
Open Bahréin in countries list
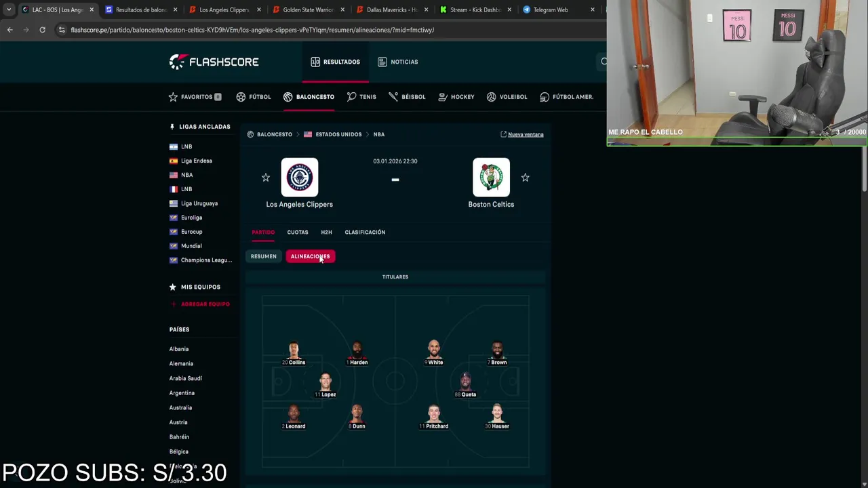click(x=179, y=437)
